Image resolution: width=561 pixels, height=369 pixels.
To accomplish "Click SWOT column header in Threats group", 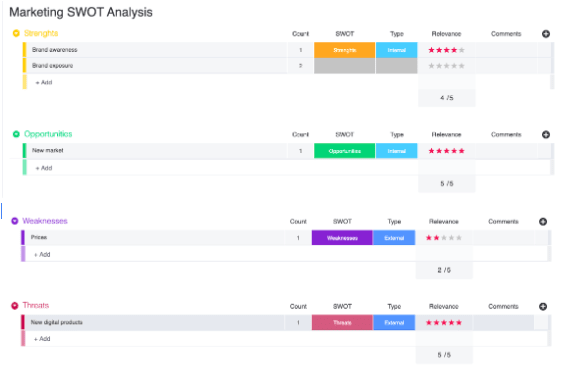I will point(342,306).
